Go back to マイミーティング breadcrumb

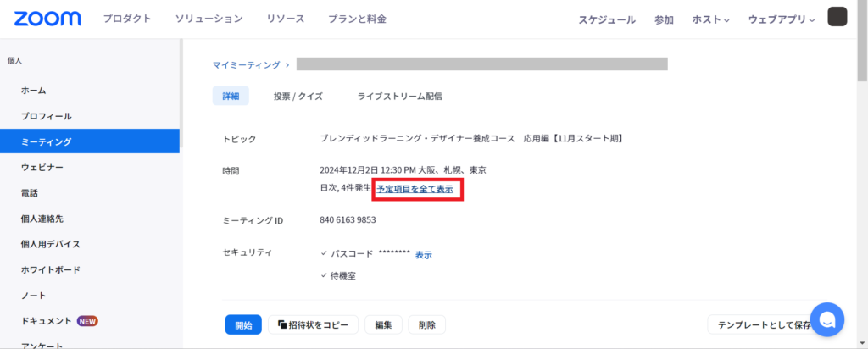click(x=245, y=64)
